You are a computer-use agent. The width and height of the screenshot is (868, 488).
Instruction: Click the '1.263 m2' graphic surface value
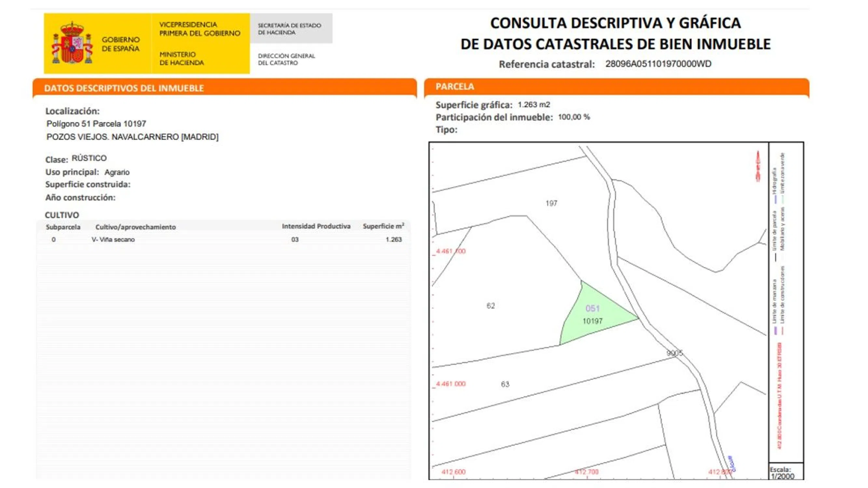tap(534, 105)
